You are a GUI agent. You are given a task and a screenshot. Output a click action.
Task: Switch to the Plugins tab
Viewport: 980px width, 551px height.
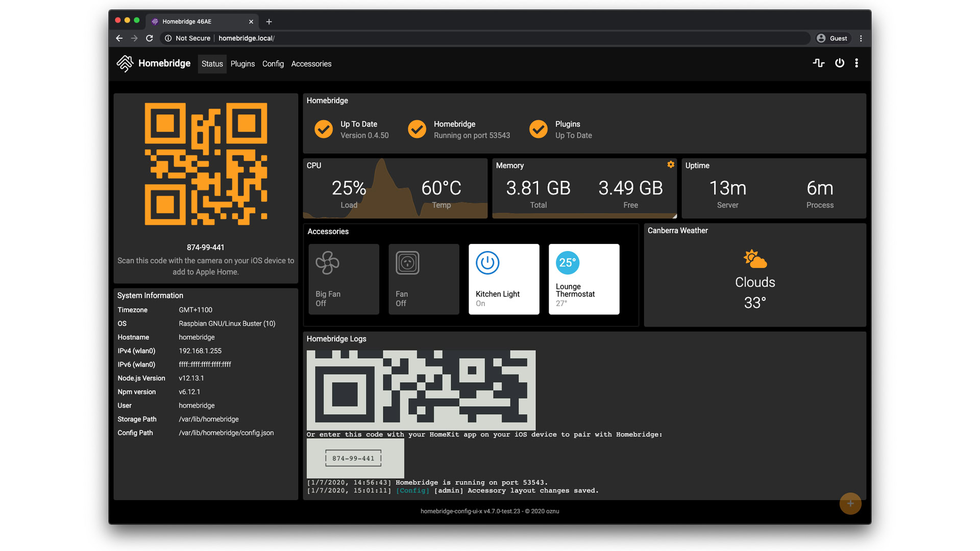coord(242,64)
